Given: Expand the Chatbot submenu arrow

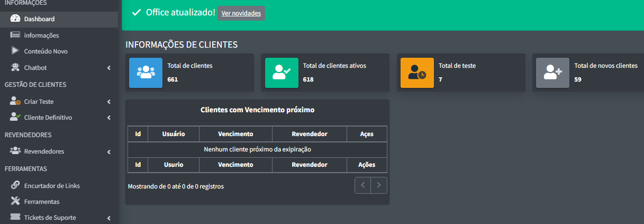Looking at the screenshot, I should 108,68.
